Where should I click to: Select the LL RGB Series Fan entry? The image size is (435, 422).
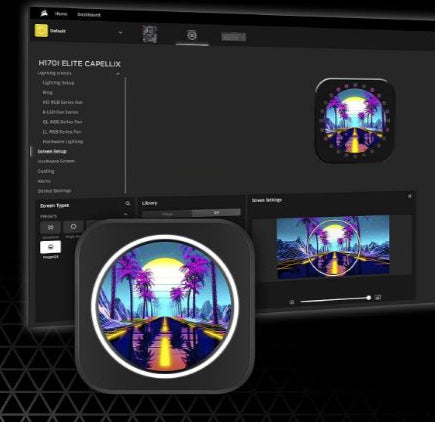coord(62,132)
